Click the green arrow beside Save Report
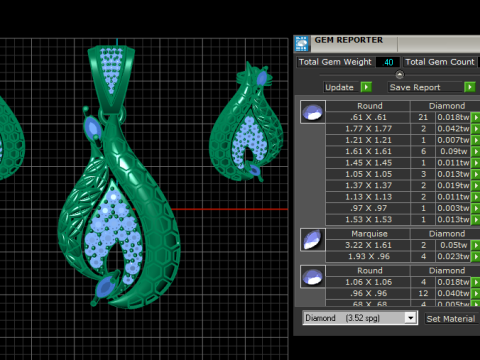Screen dimensions: 480x360 [470, 87]
